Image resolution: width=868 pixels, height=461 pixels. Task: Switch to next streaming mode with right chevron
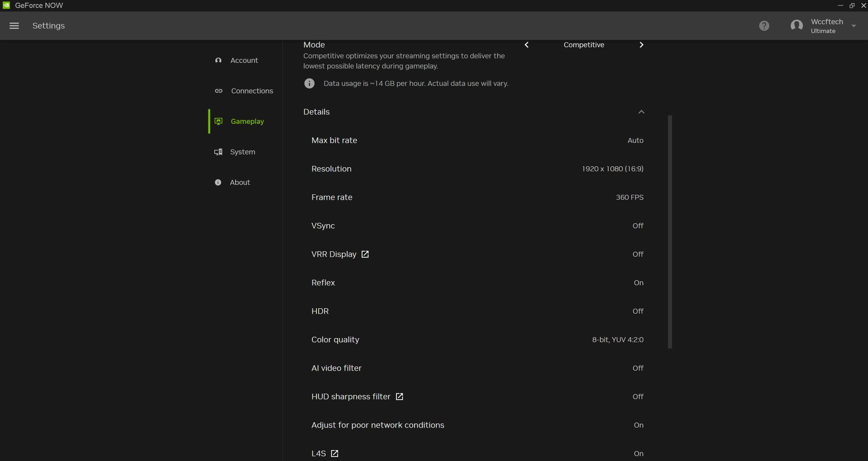pos(641,45)
